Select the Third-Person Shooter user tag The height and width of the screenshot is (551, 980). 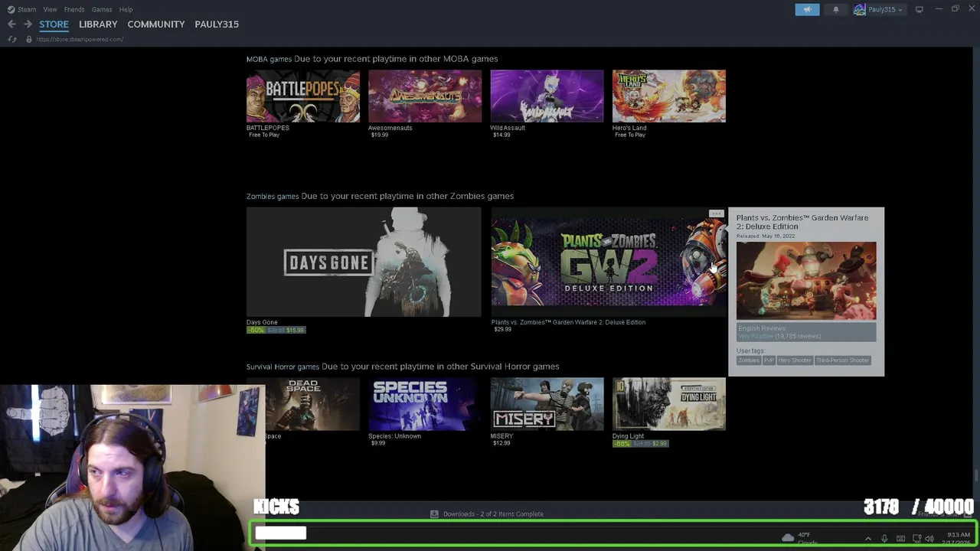click(x=842, y=360)
